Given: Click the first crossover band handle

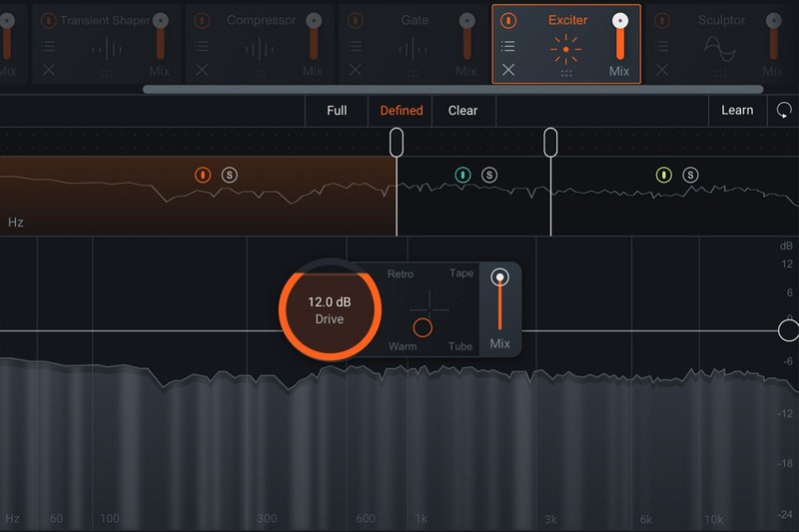Looking at the screenshot, I should (x=397, y=143).
